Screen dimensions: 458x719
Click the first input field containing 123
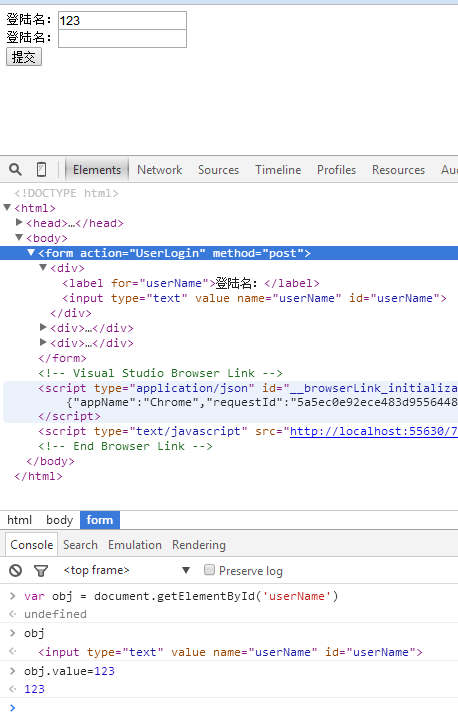(122, 21)
